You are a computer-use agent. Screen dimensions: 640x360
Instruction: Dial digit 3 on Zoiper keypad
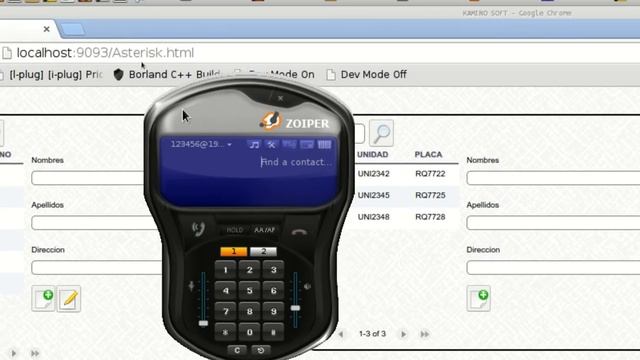[x=273, y=270]
